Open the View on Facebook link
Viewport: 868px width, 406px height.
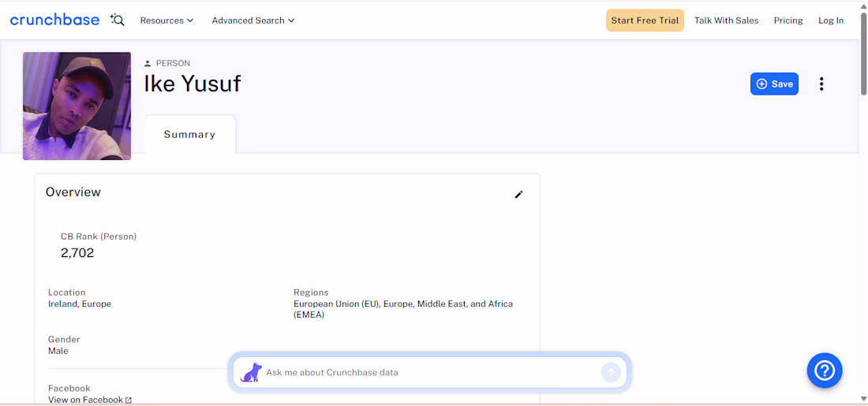click(85, 400)
